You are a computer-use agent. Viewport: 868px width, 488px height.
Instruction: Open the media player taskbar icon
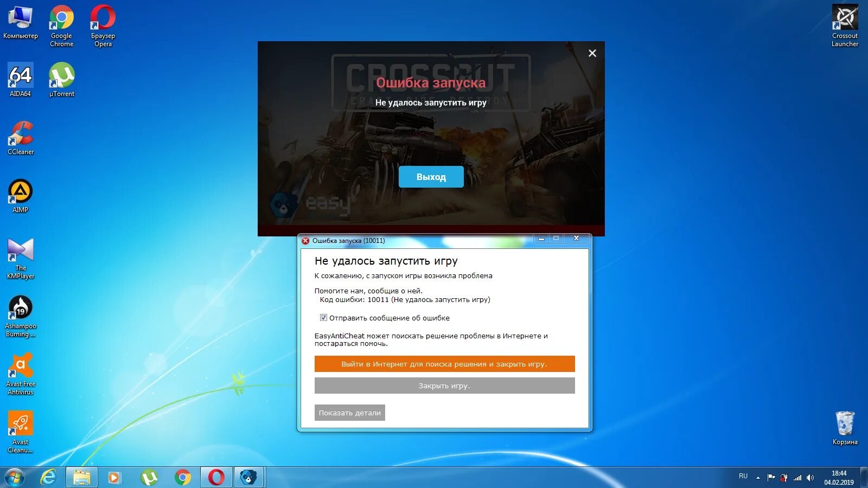pyautogui.click(x=114, y=477)
